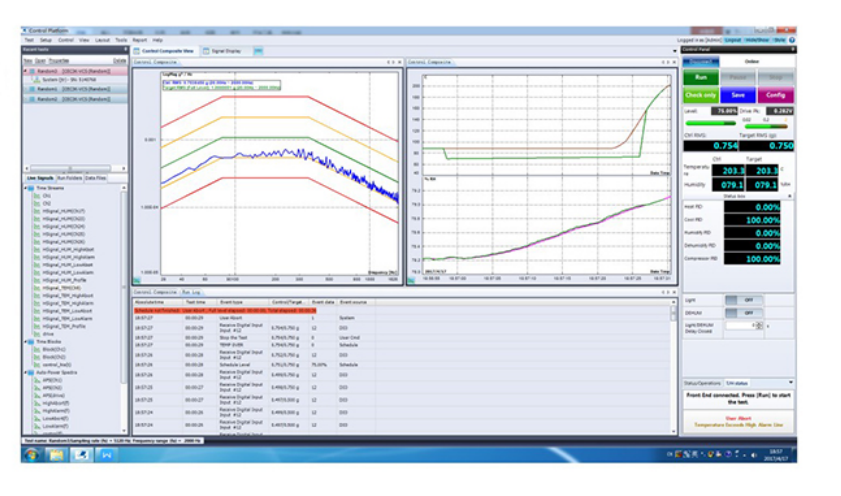Open the Run Log tab

[x=191, y=292]
